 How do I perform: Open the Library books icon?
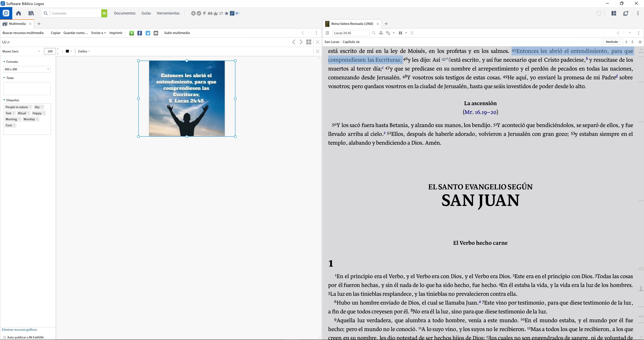pos(31,13)
